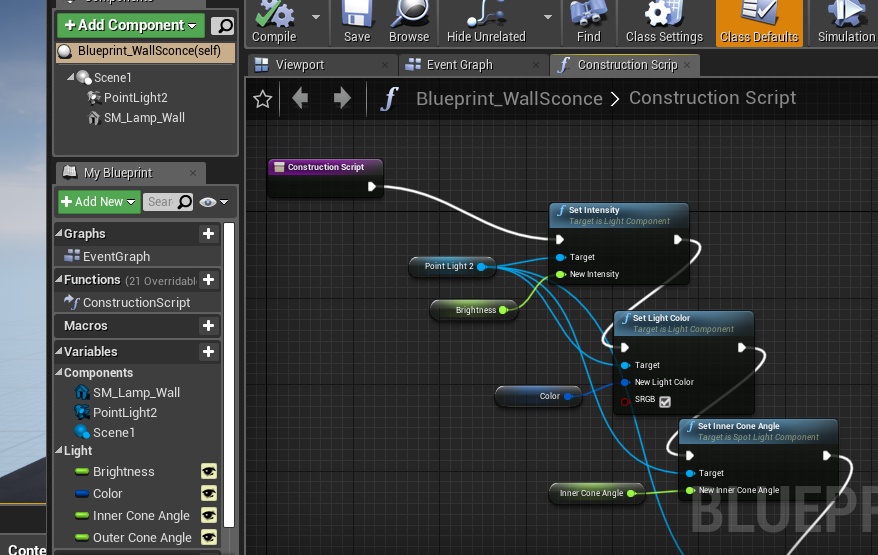The image size is (878, 555).
Task: Click the Save blueprint icon
Action: [357, 14]
